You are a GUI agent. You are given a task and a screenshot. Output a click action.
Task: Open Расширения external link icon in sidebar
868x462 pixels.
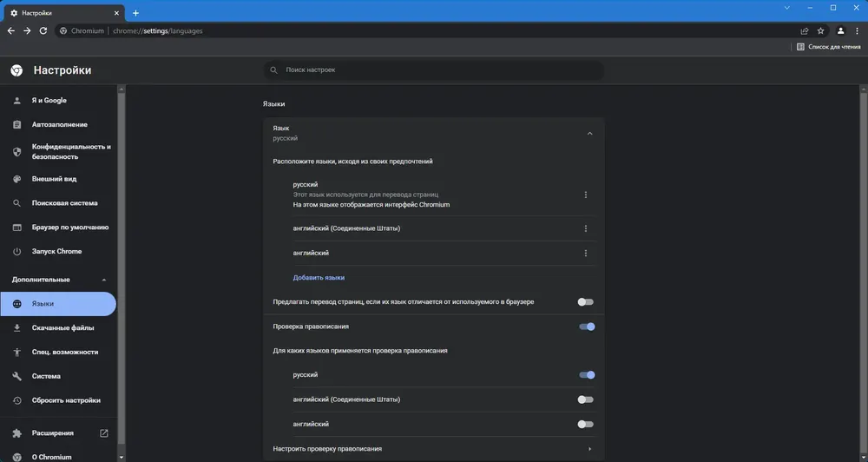coord(103,433)
